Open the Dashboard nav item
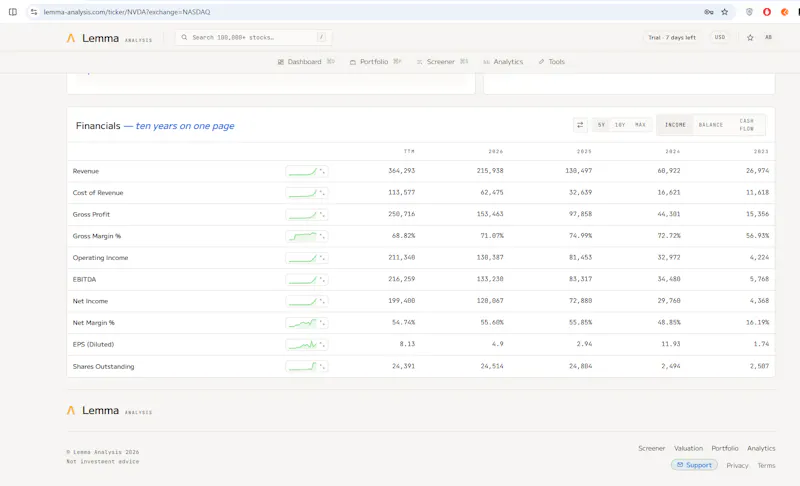This screenshot has height=486, width=800. 304,62
